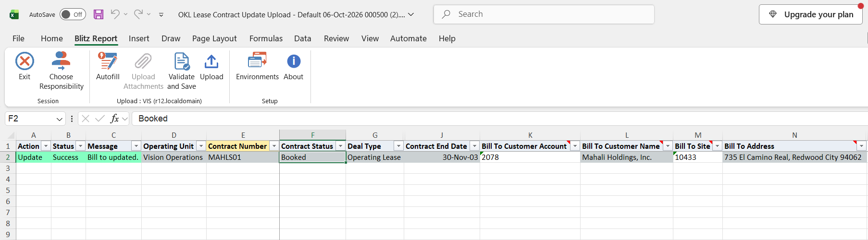Open the Bill To Address filter

862,146
